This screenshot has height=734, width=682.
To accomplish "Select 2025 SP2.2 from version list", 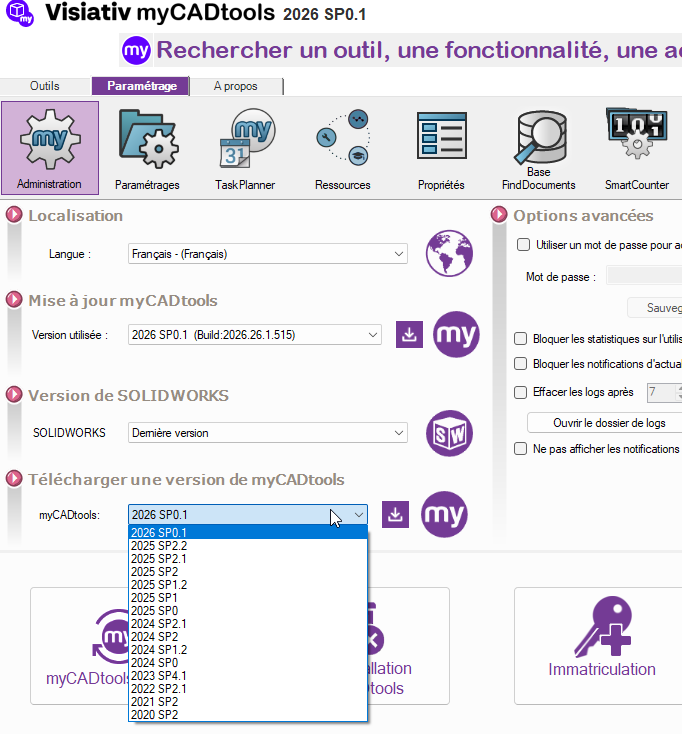I will [x=159, y=546].
